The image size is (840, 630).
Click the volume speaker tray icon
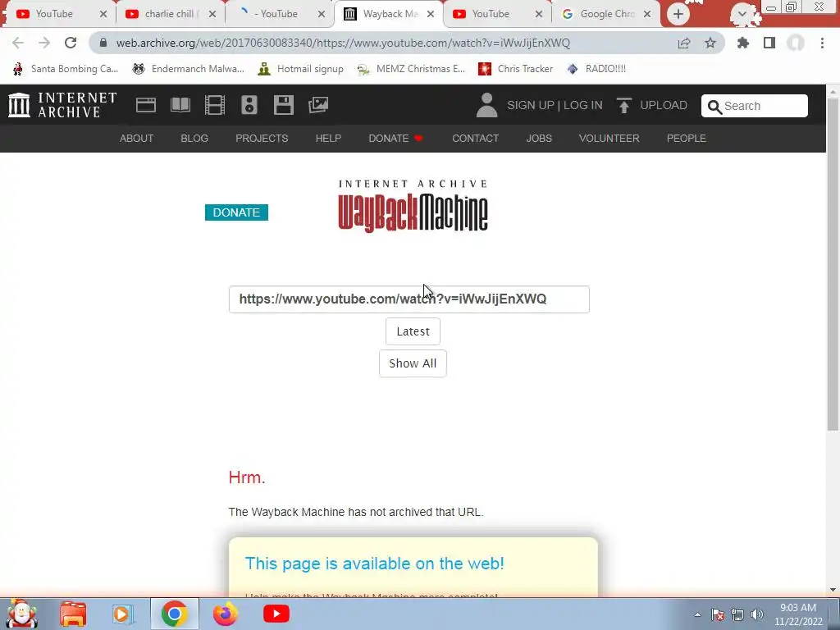point(756,614)
